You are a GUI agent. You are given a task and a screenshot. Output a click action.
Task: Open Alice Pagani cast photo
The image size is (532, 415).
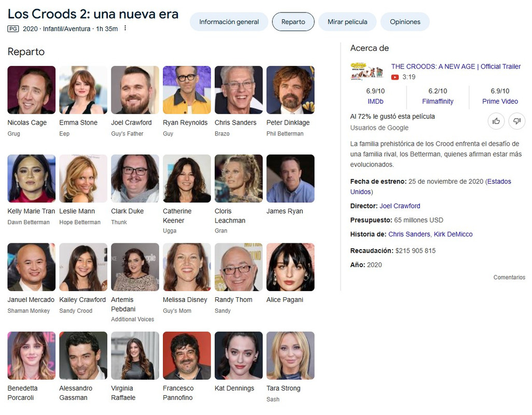click(x=290, y=267)
